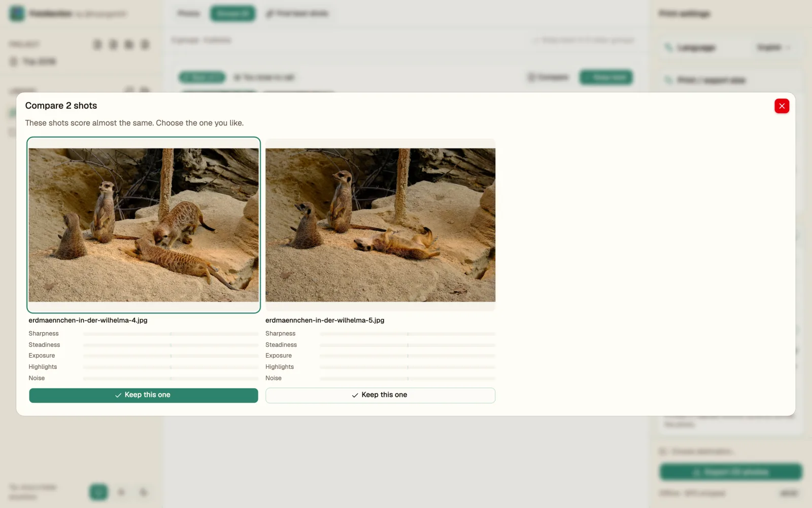Click the Noise label under wilhelma-4.jpg
Screen dimensions: 812x508
(37, 378)
